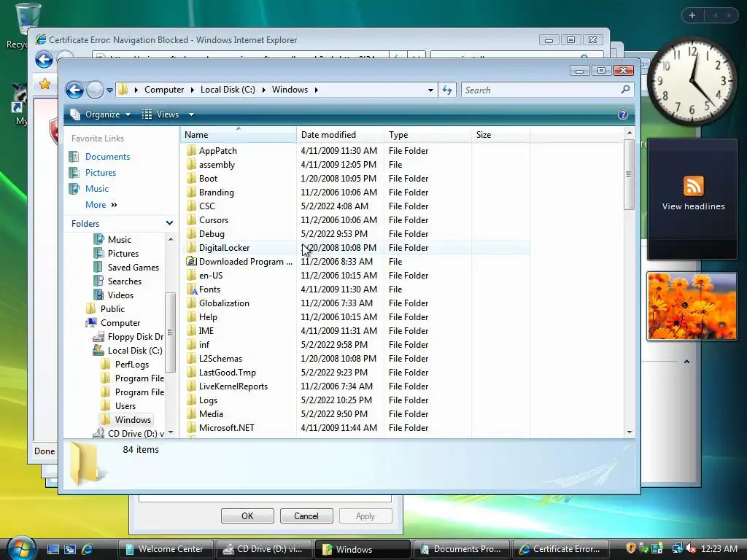Open Documents favorite link

coord(107,157)
